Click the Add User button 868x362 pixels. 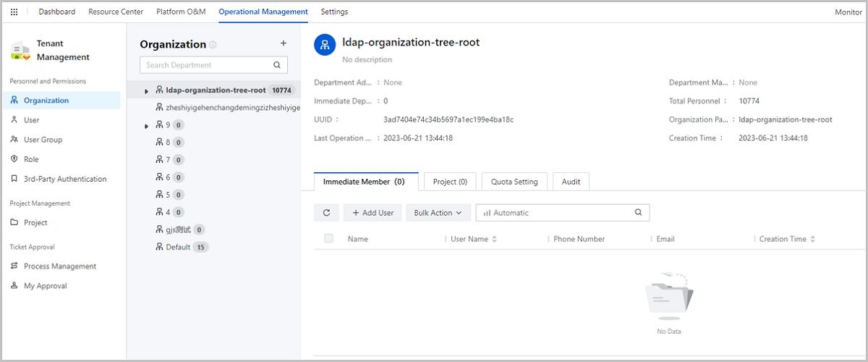click(x=373, y=213)
